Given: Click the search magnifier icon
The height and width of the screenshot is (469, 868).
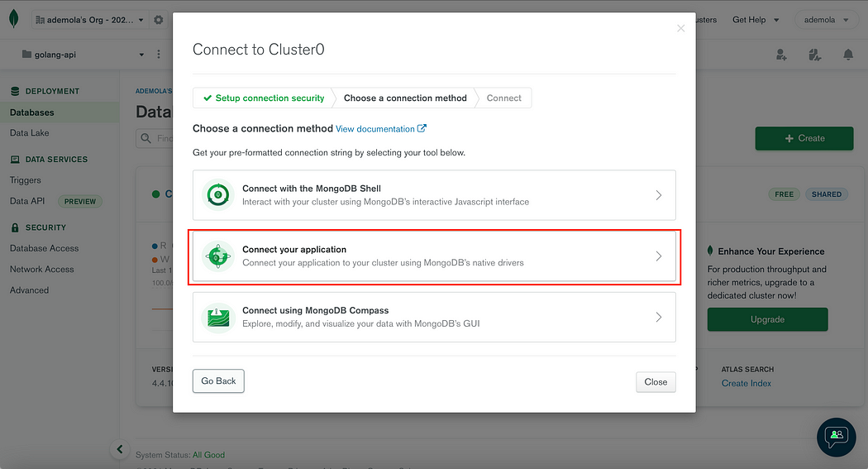Looking at the screenshot, I should click(x=146, y=138).
